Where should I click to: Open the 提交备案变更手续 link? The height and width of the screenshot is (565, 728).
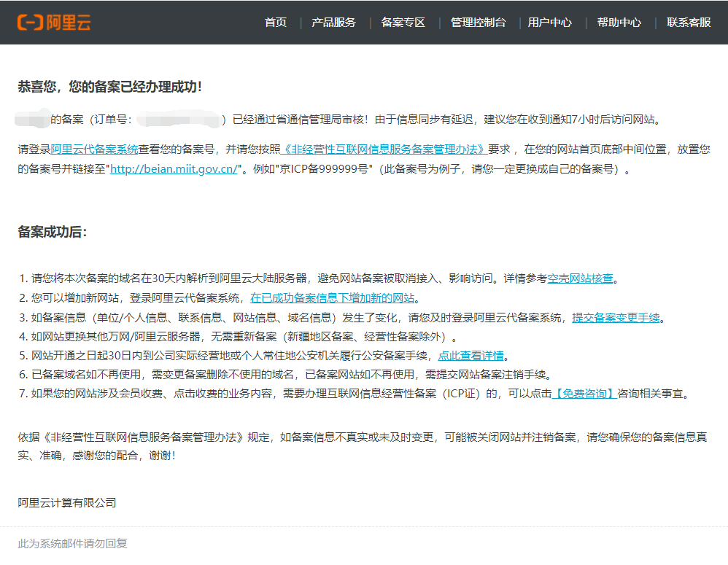pos(616,318)
